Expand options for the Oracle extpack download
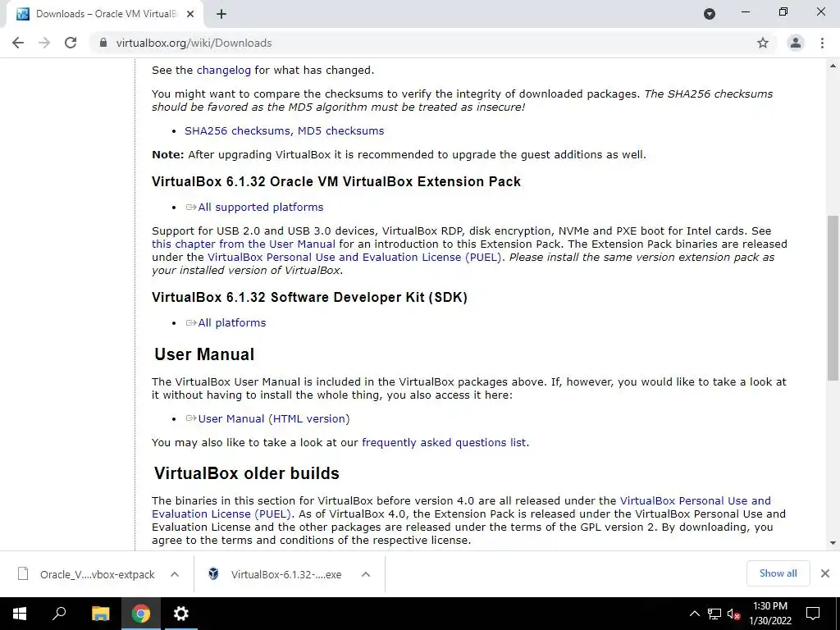Image resolution: width=840 pixels, height=630 pixels. [x=175, y=574]
